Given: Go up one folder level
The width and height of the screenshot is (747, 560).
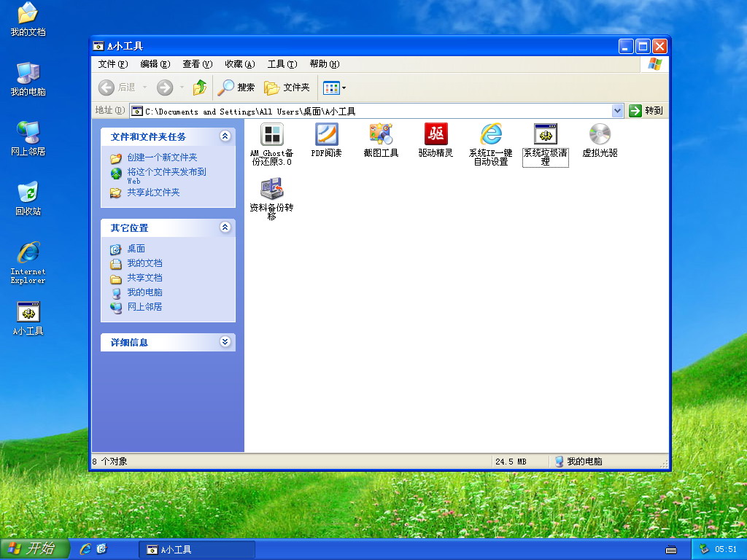Looking at the screenshot, I should (200, 87).
